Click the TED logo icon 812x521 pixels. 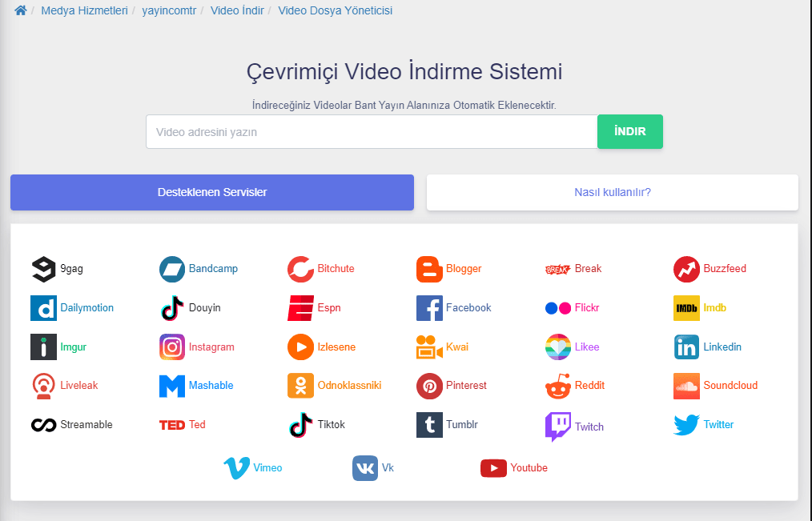click(172, 425)
